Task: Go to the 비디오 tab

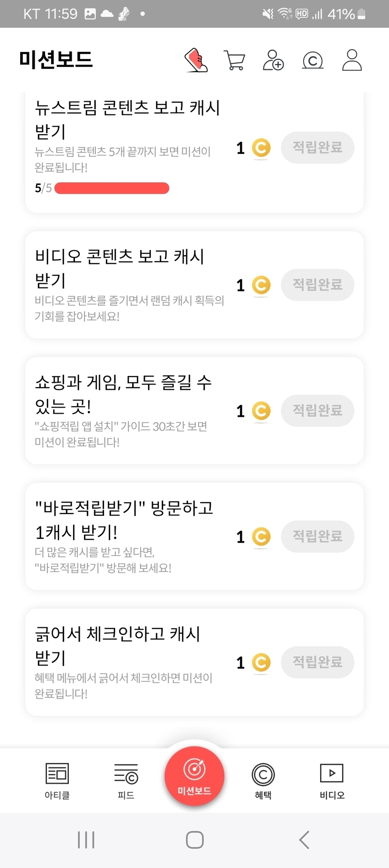Action: (x=332, y=780)
